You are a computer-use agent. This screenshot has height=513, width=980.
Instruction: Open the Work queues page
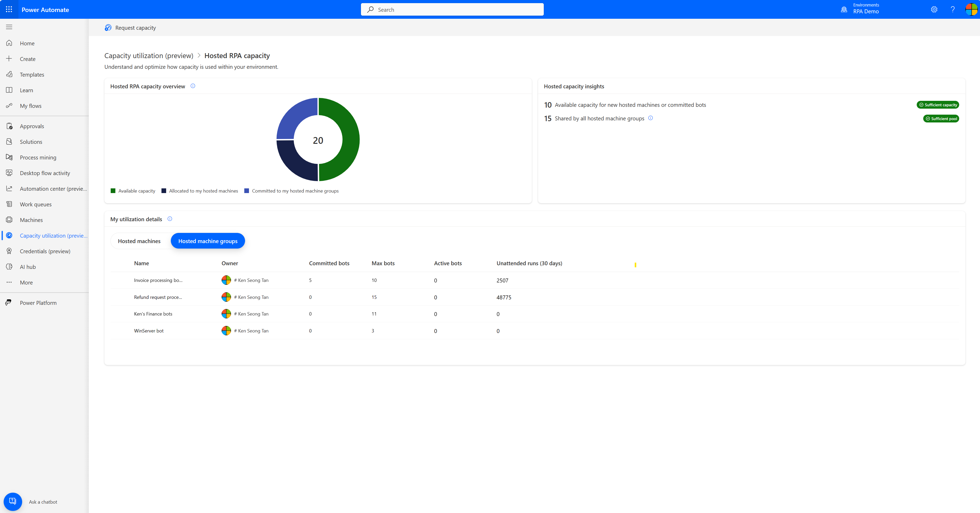pyautogui.click(x=36, y=204)
